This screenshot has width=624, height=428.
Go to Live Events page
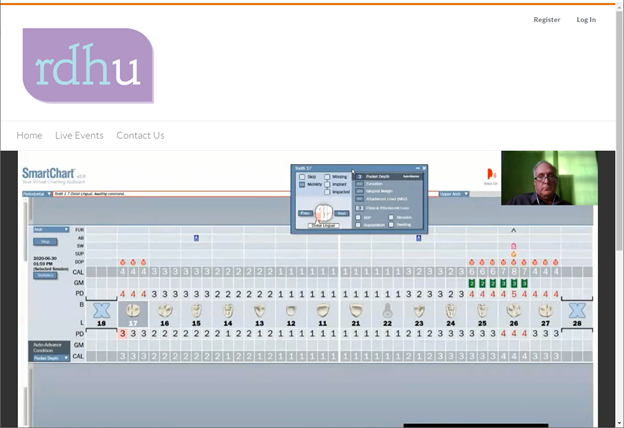coord(79,135)
